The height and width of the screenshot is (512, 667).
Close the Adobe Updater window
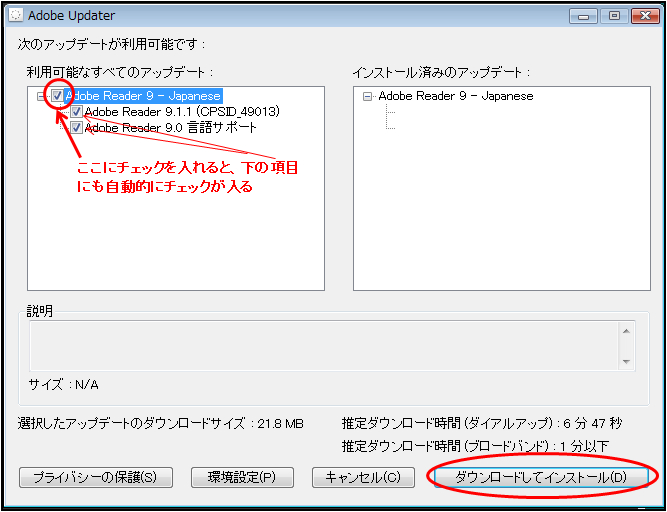645,17
